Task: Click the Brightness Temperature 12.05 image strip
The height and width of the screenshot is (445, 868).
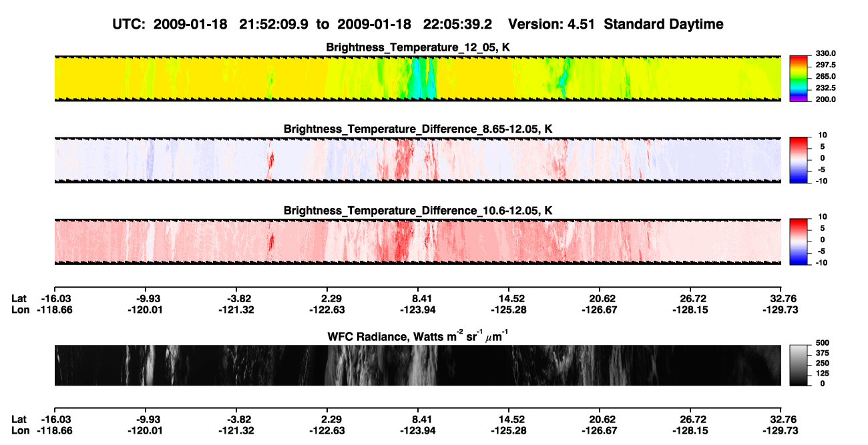Action: click(x=417, y=79)
